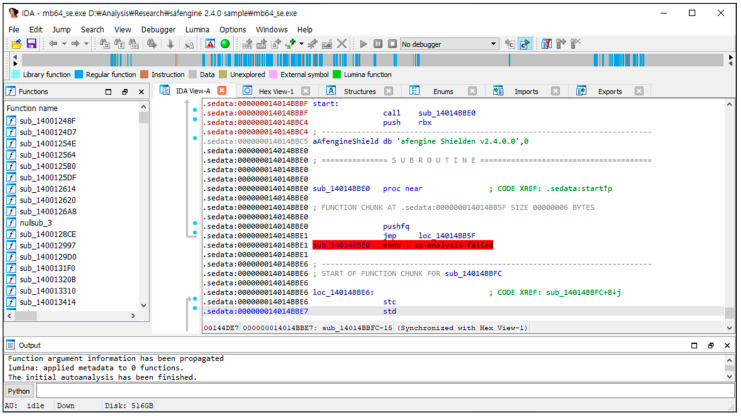
Task: Close the Hex View-1 tab
Action: (305, 91)
